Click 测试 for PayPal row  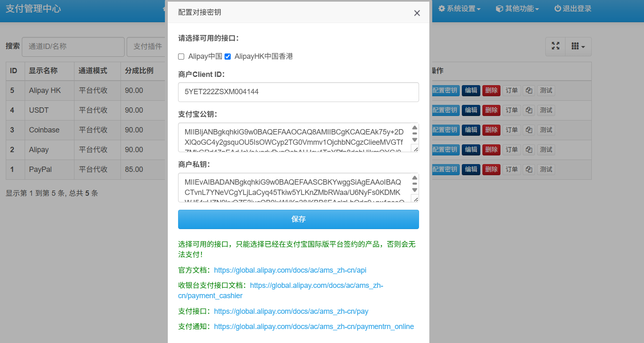[x=546, y=169]
